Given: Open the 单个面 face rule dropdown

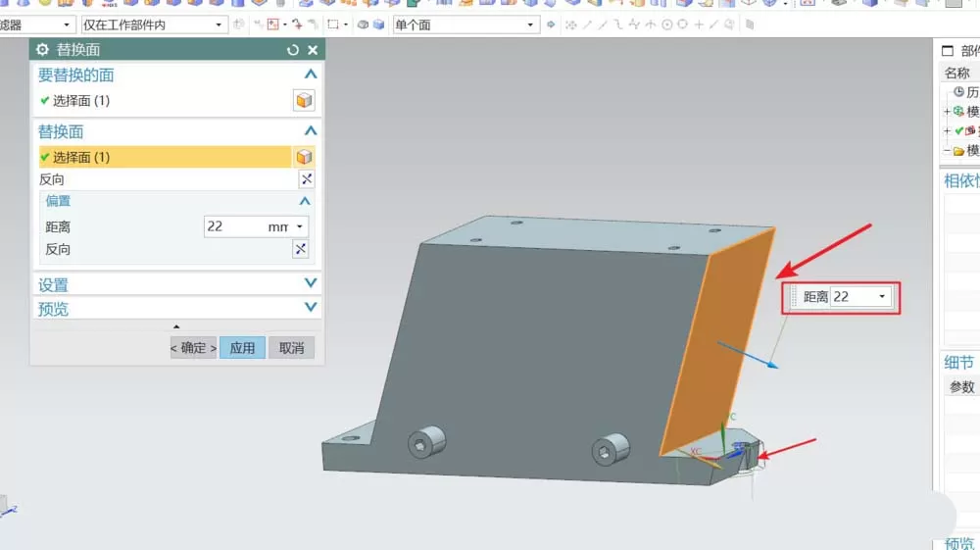Looking at the screenshot, I should (x=465, y=25).
